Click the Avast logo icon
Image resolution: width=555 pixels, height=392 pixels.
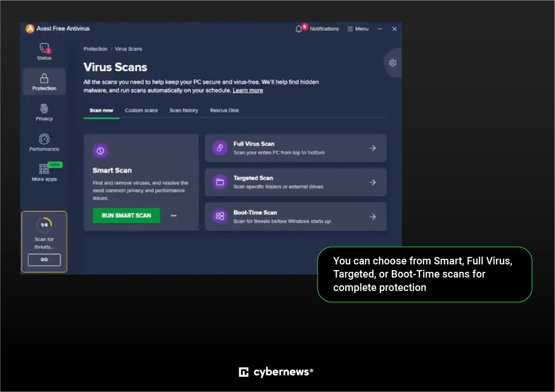tap(30, 28)
